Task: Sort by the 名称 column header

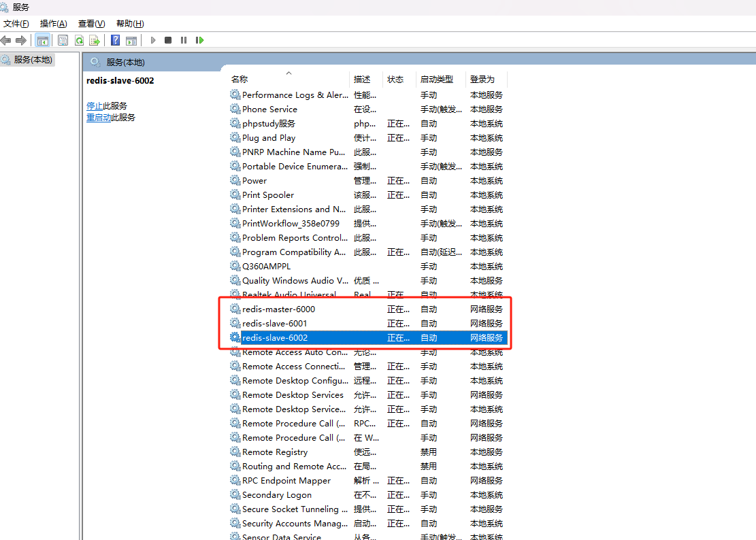Action: pyautogui.click(x=240, y=80)
